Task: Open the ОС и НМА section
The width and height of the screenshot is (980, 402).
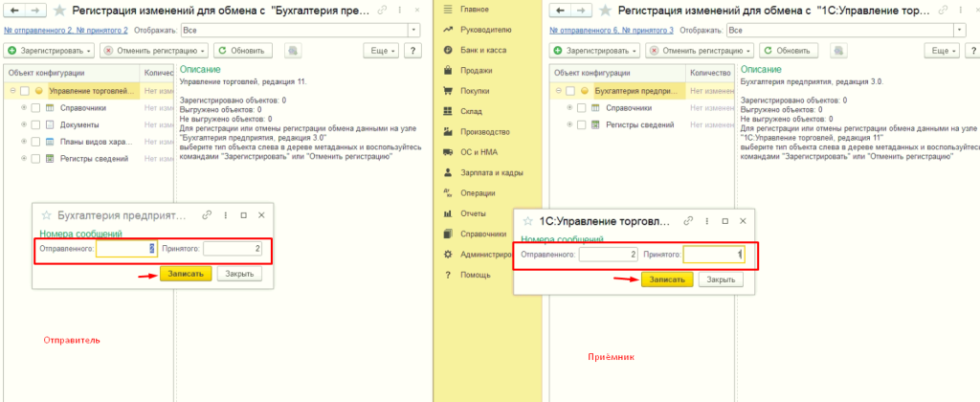Action: coord(479,152)
